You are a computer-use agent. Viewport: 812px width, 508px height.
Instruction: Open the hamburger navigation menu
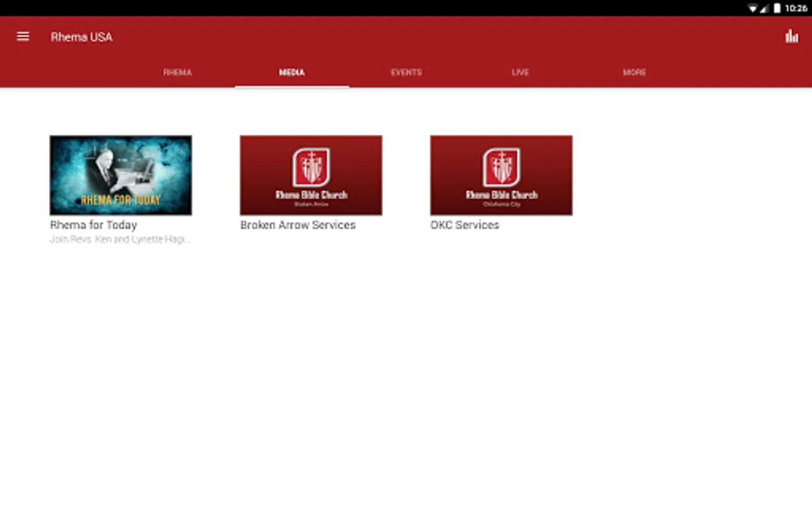tap(23, 37)
